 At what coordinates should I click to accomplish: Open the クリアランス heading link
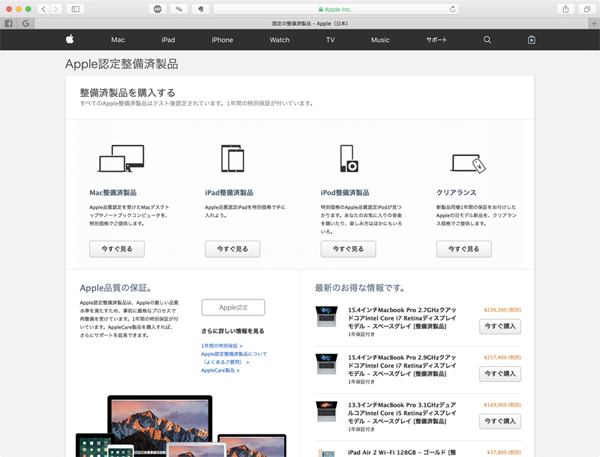pyautogui.click(x=456, y=193)
